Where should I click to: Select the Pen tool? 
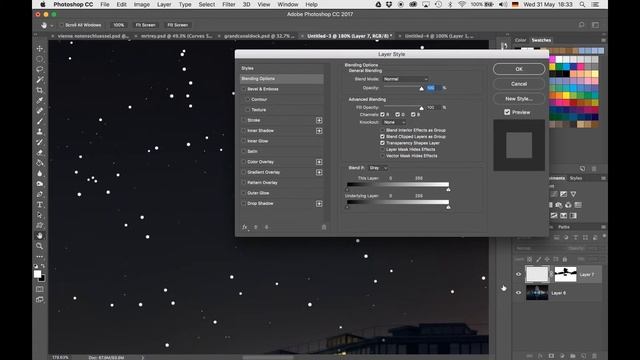coord(40,194)
